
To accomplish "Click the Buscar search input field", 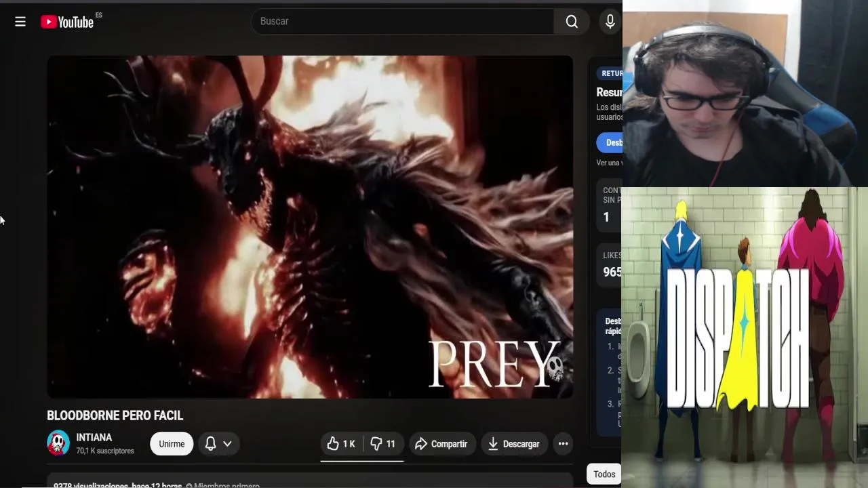I will click(403, 21).
